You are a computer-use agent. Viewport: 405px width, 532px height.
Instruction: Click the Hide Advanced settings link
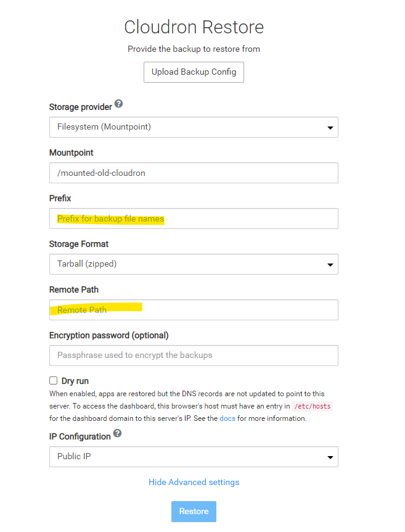(x=194, y=482)
